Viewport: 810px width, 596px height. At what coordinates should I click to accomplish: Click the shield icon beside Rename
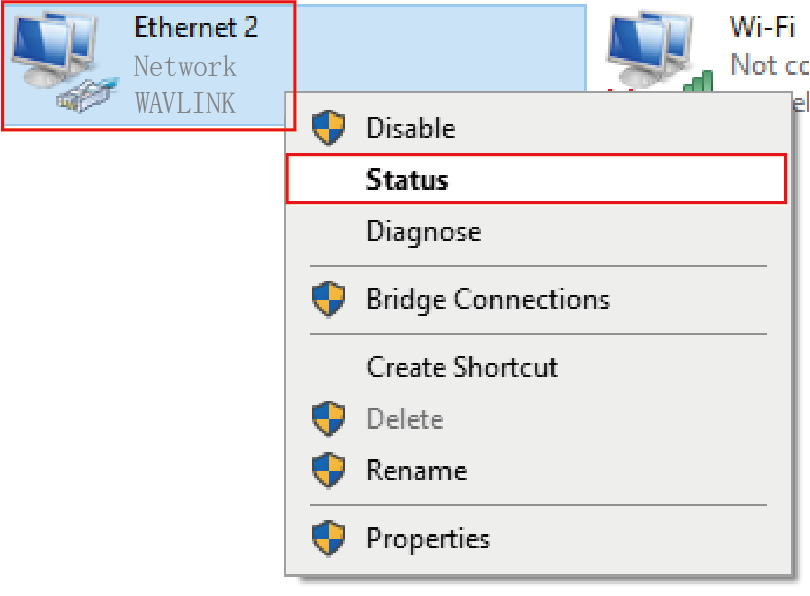[x=329, y=470]
